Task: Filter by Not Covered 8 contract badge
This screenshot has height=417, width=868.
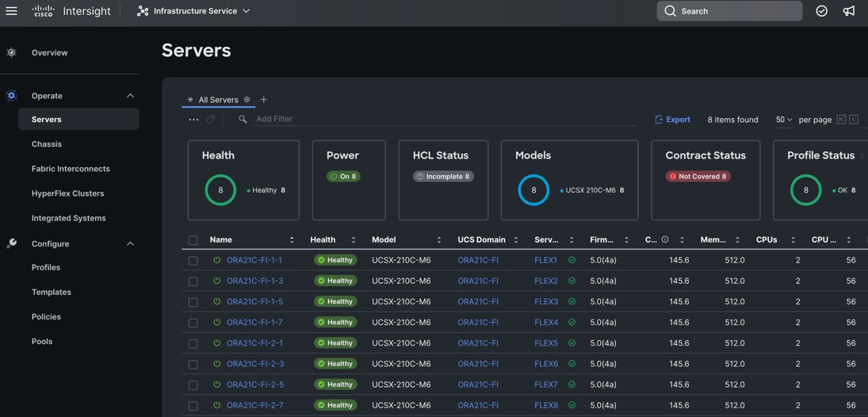Action: [698, 177]
